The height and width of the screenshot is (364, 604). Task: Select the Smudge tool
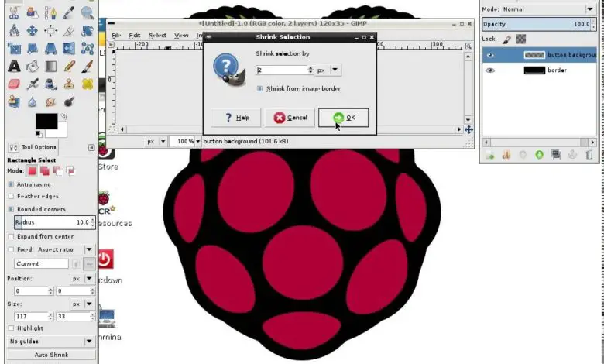51,101
